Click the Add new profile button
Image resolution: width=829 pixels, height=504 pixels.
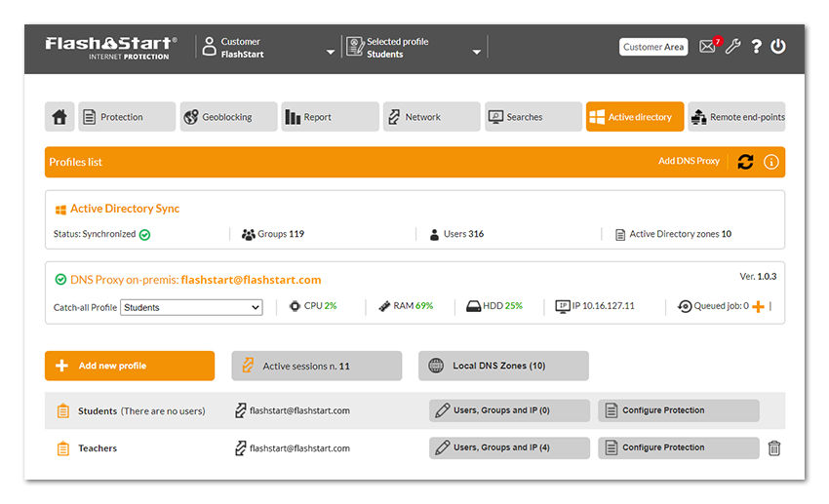(x=130, y=366)
